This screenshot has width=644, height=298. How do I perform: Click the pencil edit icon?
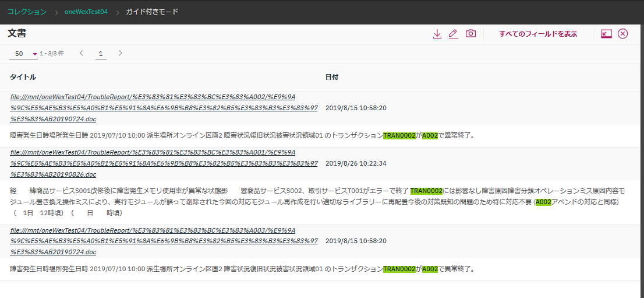(453, 34)
